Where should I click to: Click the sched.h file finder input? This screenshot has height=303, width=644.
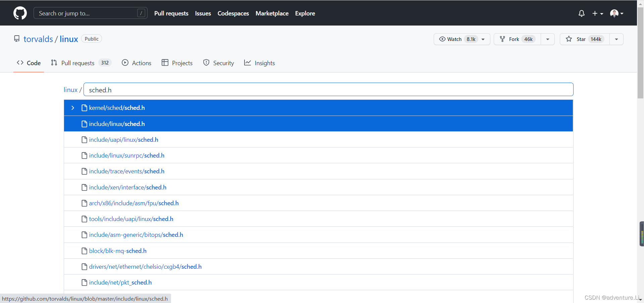pyautogui.click(x=328, y=90)
